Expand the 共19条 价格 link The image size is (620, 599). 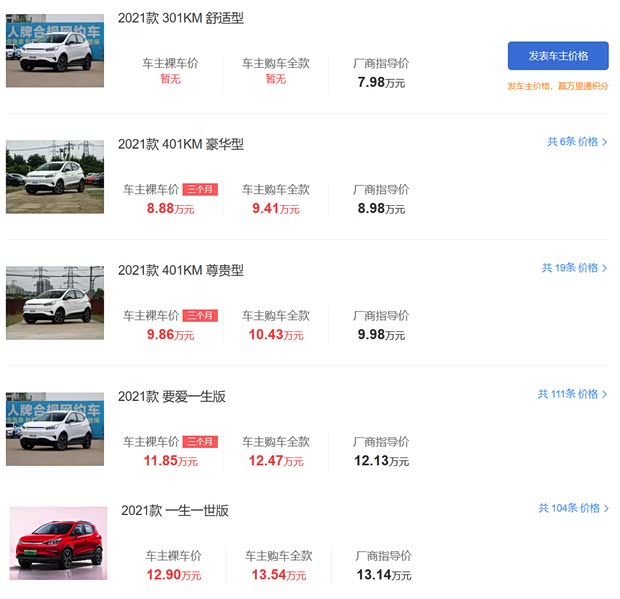point(575,268)
